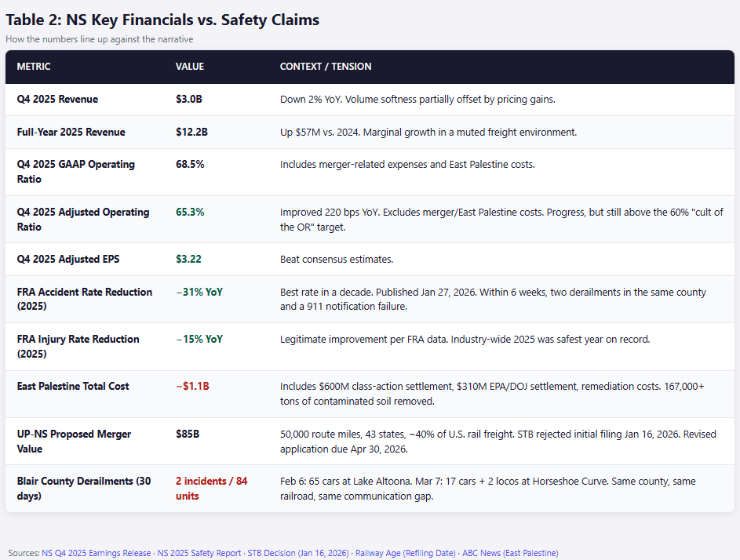This screenshot has height=560, width=740.
Task: Open the Railway Age (Refiling Date) source
Action: pyautogui.click(x=406, y=553)
